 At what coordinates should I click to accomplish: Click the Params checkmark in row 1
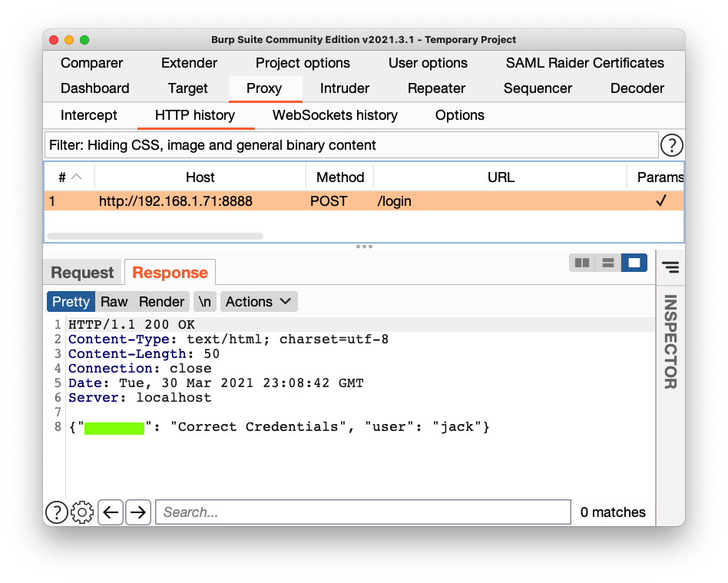660,201
